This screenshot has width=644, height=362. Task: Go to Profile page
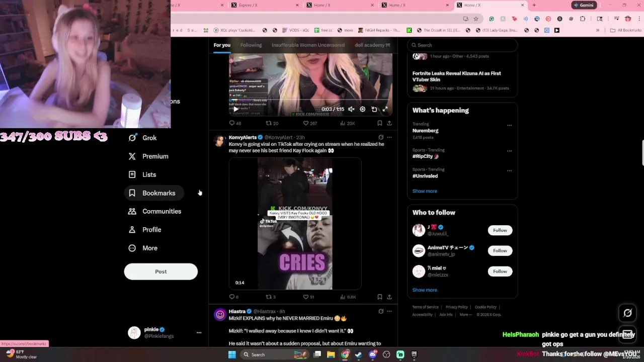point(145,230)
